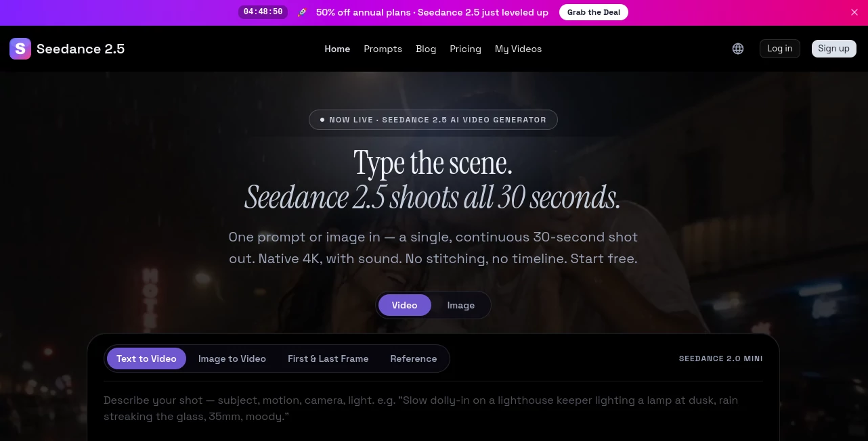Viewport: 868px width, 441px height.
Task: Click the Now Live announcement pill
Action: click(x=433, y=120)
